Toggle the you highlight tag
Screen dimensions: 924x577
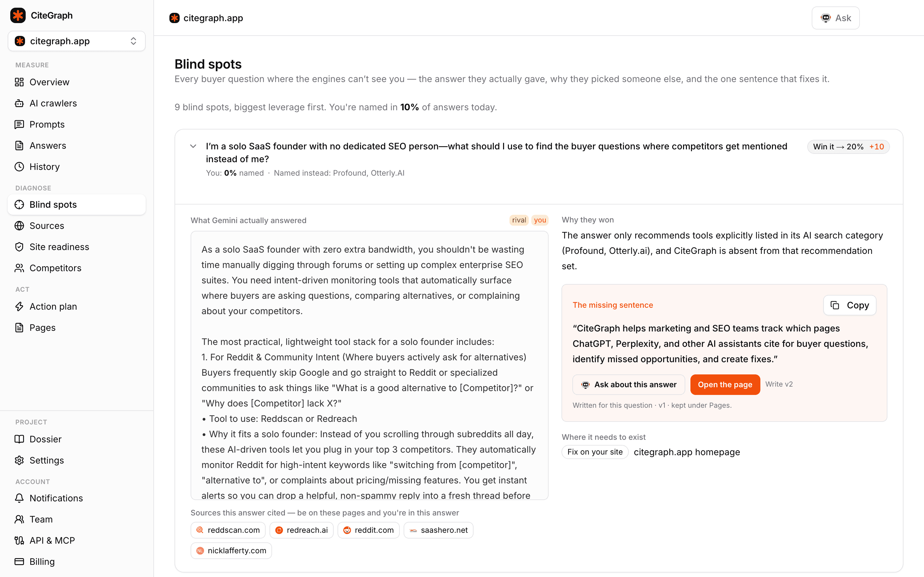(540, 220)
